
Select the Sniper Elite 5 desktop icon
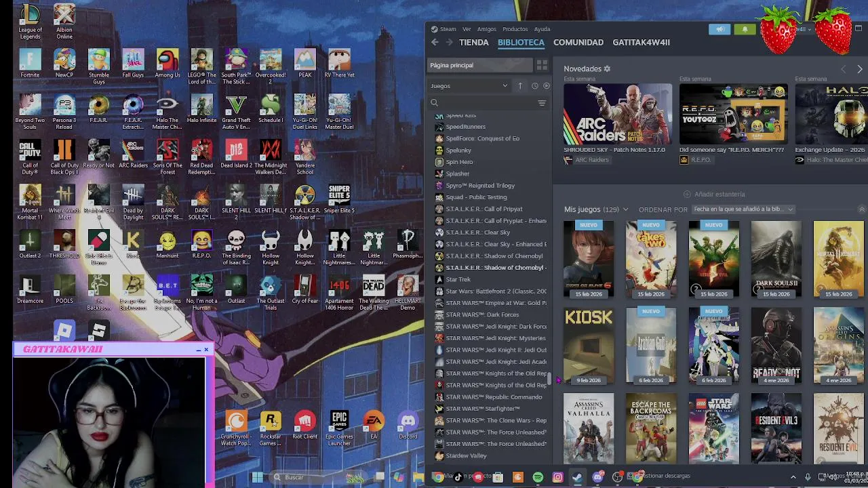point(339,199)
